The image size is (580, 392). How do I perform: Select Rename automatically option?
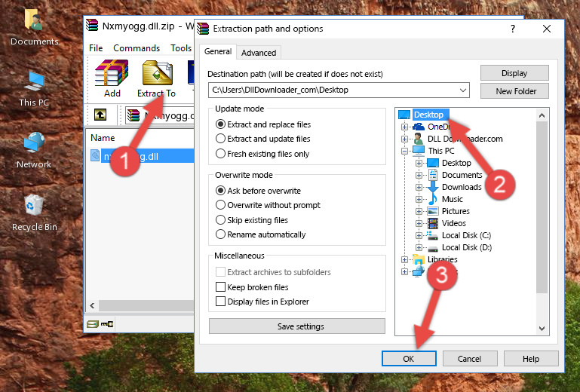point(220,234)
